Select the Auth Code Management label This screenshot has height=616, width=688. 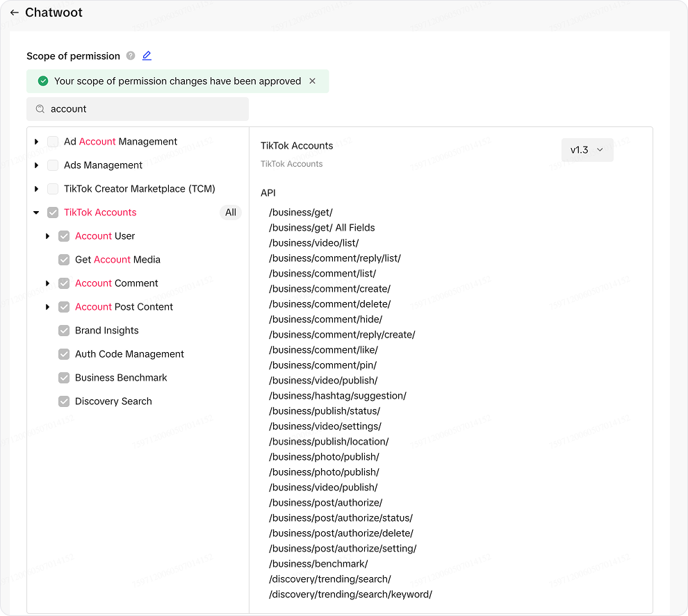coord(129,354)
